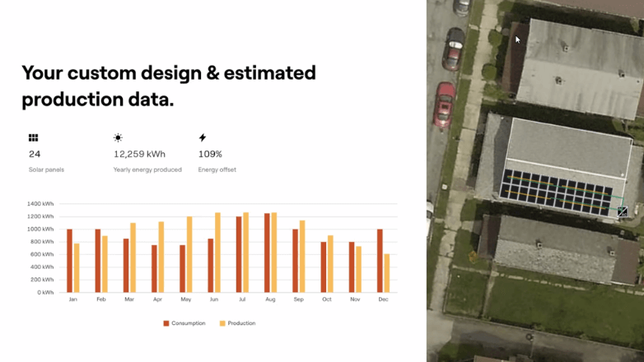Click the July production bar

[246, 253]
